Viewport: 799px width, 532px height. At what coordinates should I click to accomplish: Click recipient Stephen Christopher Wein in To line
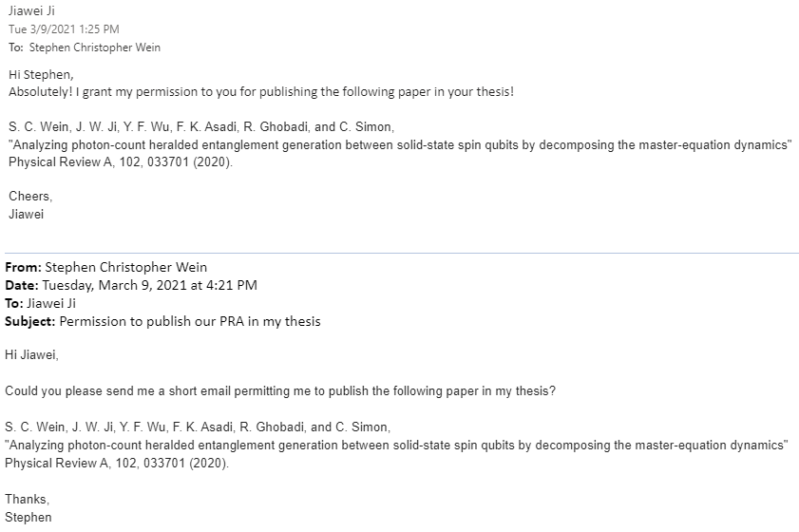[95, 47]
